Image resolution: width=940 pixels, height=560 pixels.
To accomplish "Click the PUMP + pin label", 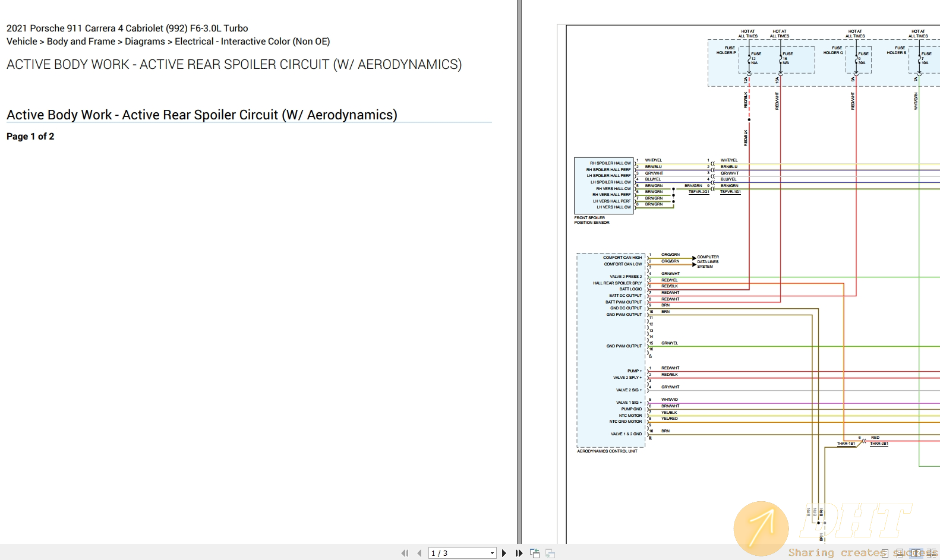I will [x=635, y=371].
